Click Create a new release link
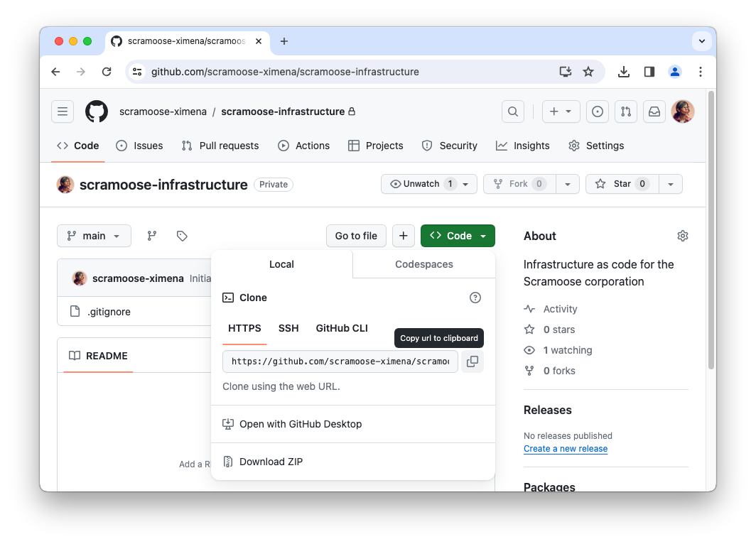756x544 pixels. coord(566,449)
